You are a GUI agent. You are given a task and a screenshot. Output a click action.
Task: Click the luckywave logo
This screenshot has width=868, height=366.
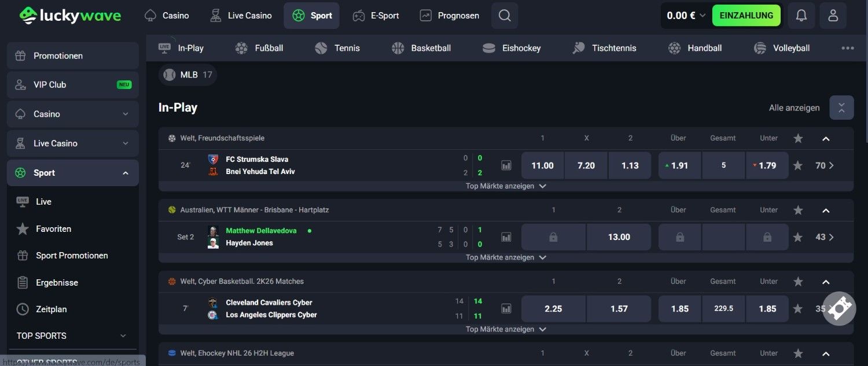70,16
